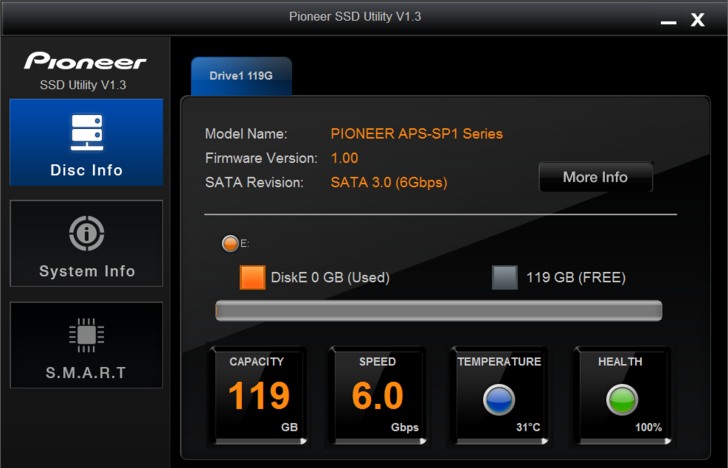
Task: Click the green HEALTH indicator light
Action: coord(622,400)
